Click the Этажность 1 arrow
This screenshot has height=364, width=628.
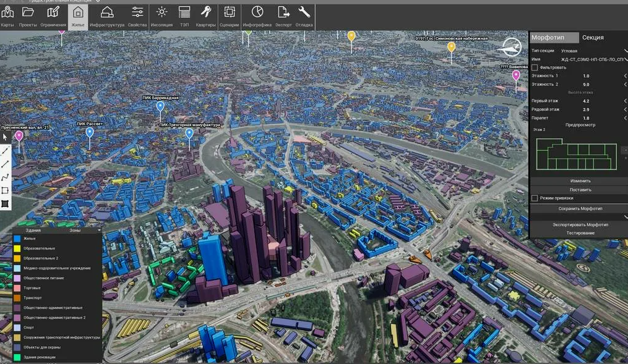[x=625, y=75]
